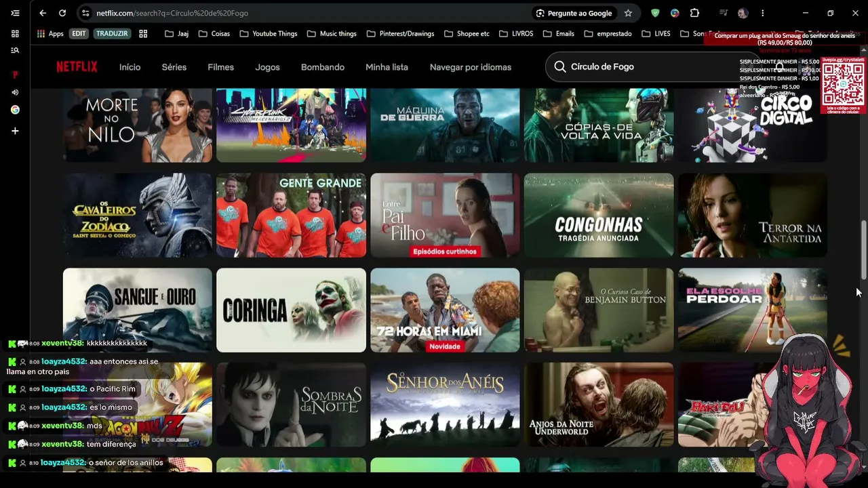
Task: Open O Senhor dos Anéis title
Action: point(445,405)
